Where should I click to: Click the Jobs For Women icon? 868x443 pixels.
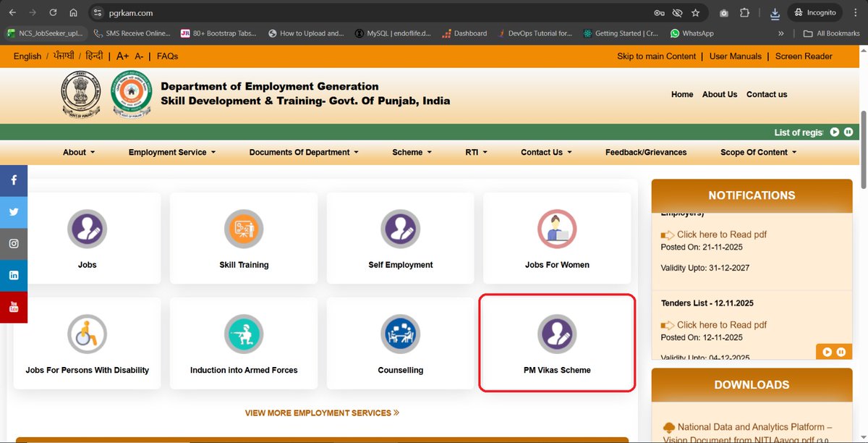click(556, 229)
